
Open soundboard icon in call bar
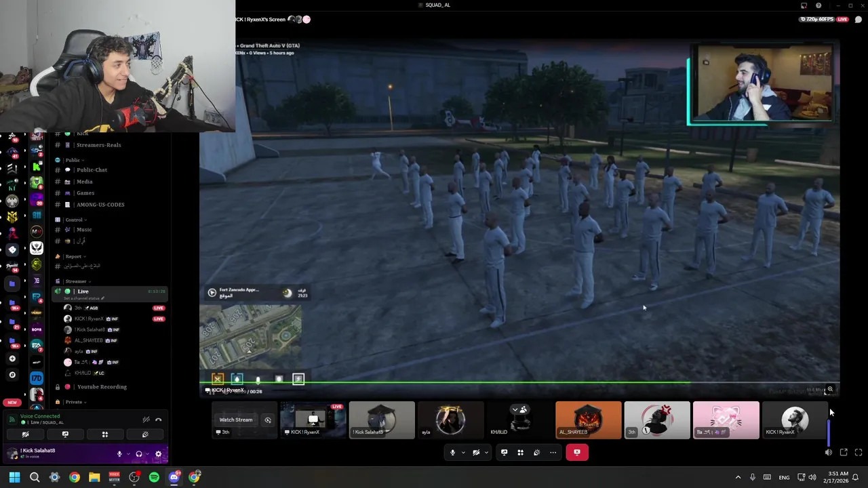536,453
